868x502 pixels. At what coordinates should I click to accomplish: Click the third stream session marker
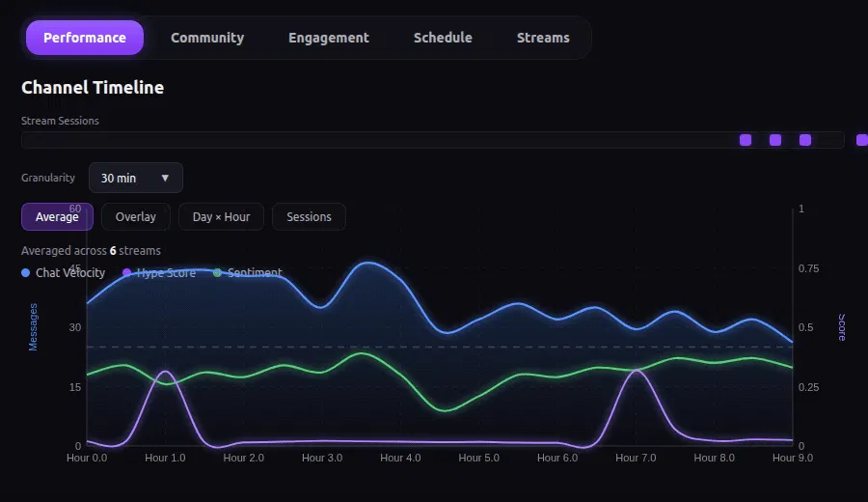[805, 140]
